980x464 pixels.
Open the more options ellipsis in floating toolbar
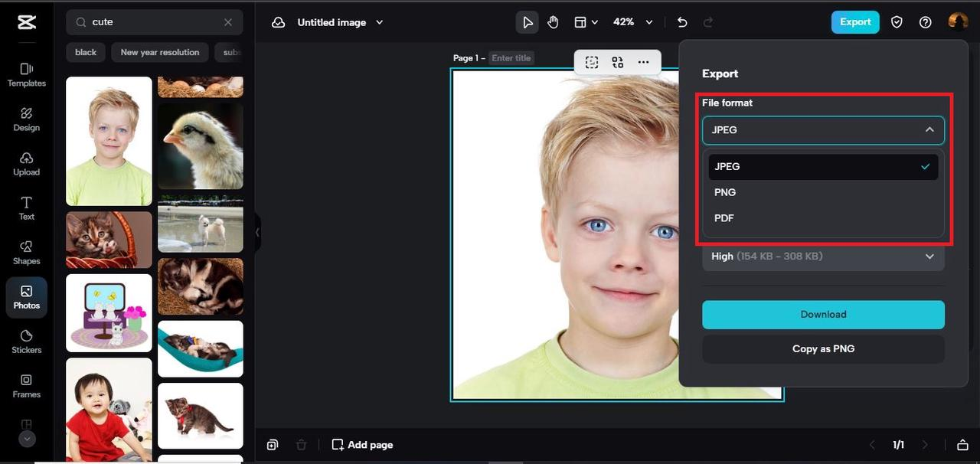[643, 63]
